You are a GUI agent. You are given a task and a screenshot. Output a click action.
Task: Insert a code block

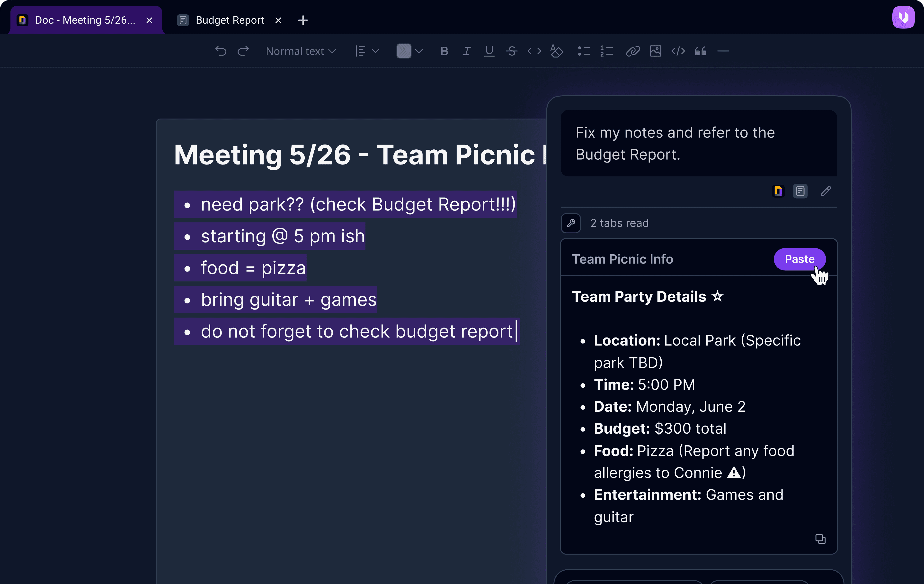tap(678, 51)
